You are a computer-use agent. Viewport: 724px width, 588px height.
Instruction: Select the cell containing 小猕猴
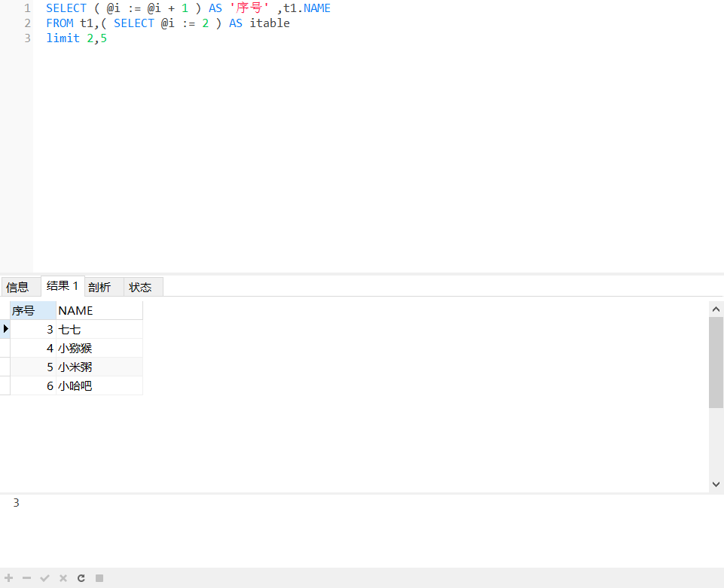99,348
